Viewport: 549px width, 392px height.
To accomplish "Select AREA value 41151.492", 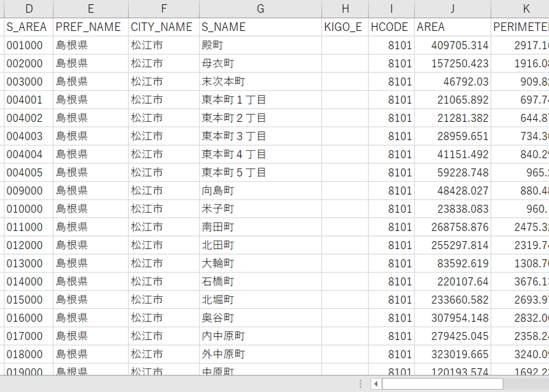I will 453,154.
